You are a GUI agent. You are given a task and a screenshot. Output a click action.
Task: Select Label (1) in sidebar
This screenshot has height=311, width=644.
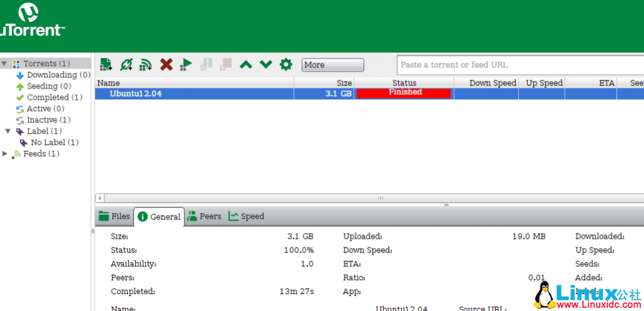(45, 131)
